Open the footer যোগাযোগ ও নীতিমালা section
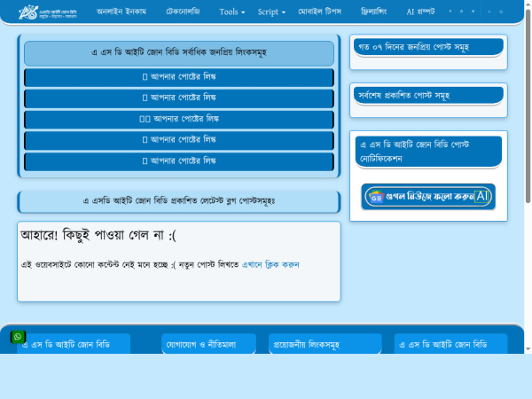 (x=208, y=344)
